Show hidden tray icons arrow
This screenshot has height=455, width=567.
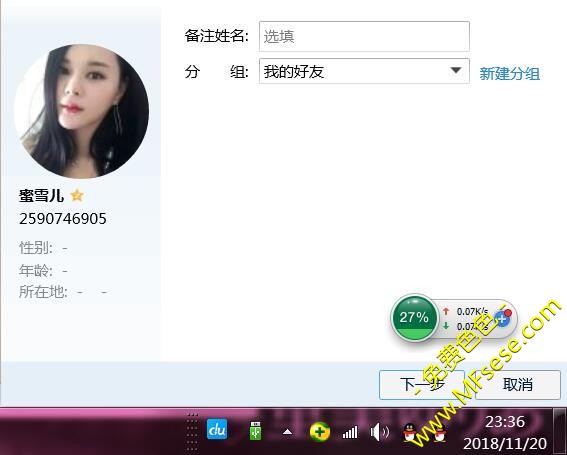[x=287, y=432]
